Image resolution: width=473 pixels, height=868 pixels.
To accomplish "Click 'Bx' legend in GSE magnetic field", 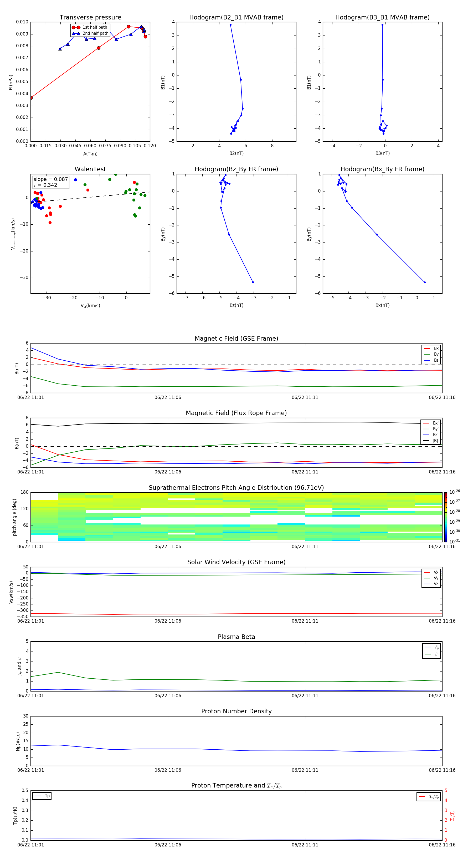I will coord(431,349).
